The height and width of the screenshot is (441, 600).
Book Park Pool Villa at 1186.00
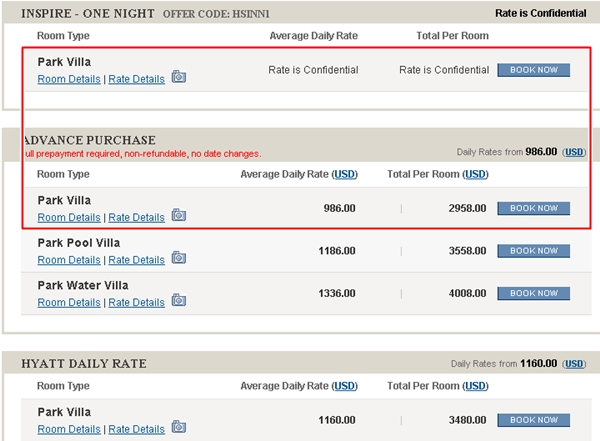coord(533,251)
